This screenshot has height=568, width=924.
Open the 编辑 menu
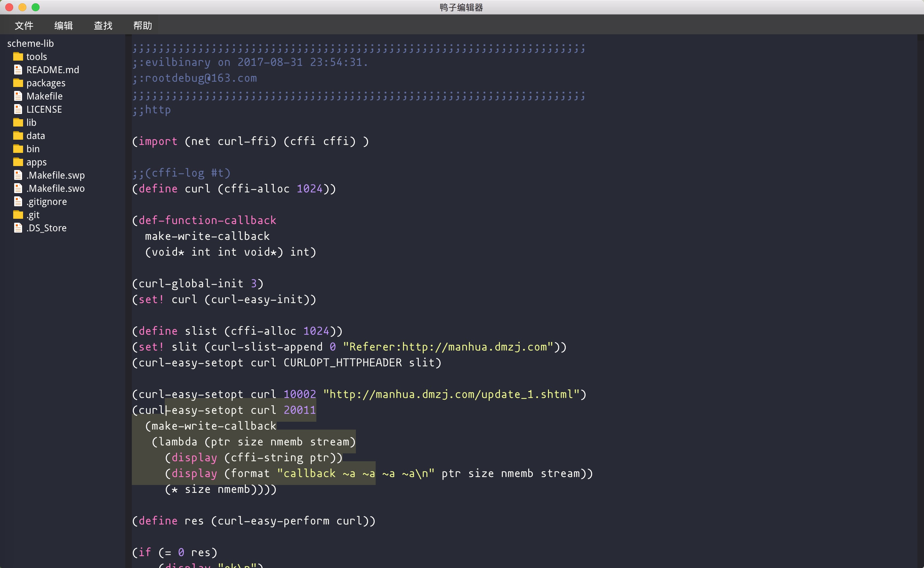(x=64, y=26)
